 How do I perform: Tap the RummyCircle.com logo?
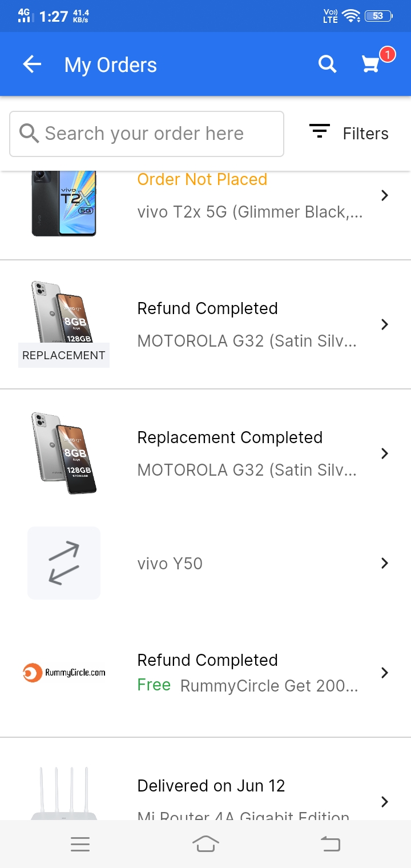point(64,673)
